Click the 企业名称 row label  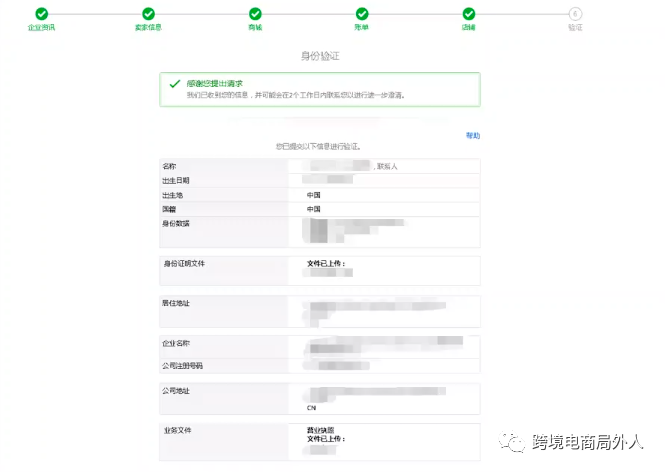(176, 343)
